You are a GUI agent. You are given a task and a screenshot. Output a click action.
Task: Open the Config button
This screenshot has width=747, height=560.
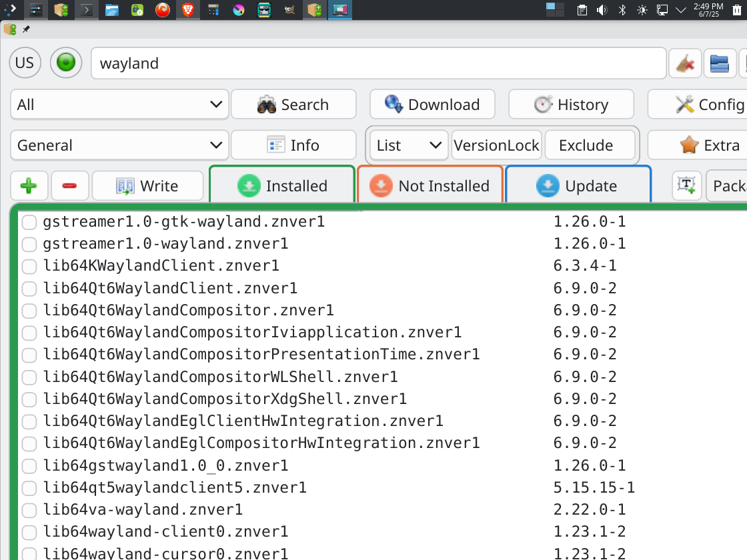698,104
